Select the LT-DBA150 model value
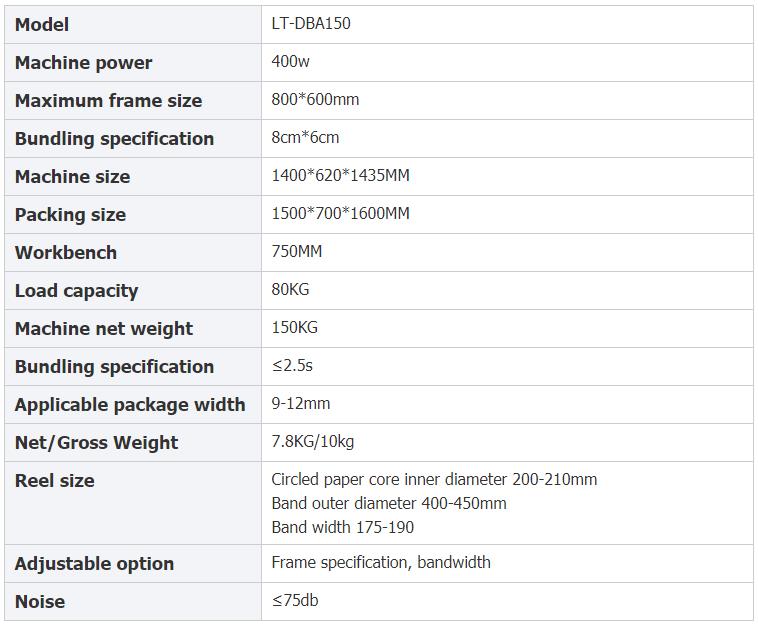This screenshot has height=626, width=758. coord(311,23)
